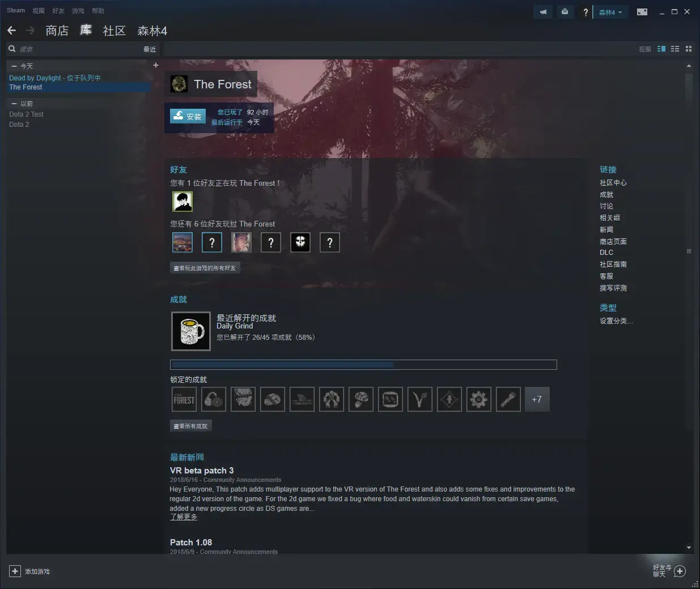Open the 撰写评测 link
The image size is (700, 589).
tap(613, 288)
